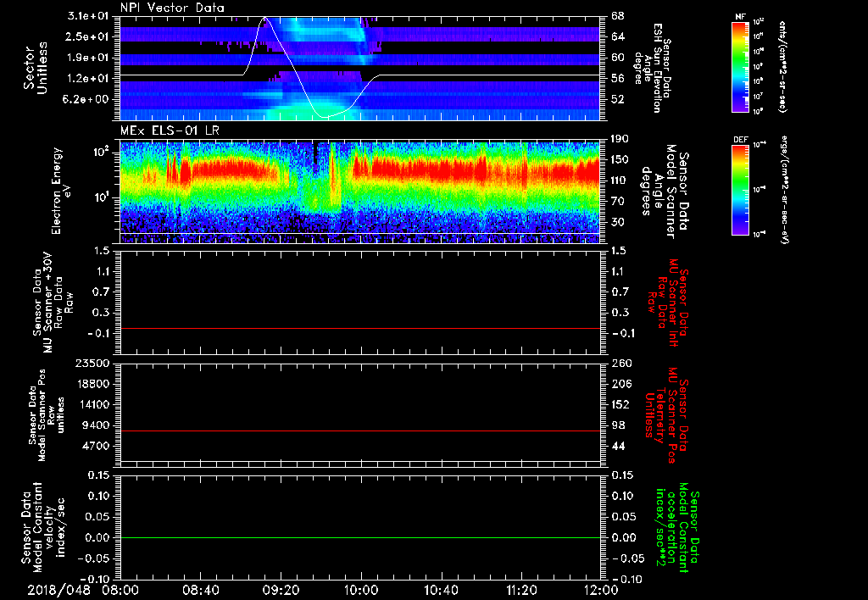868x600 pixels.
Task: Click the gray line in MU Scanner +30V panel
Action: (x=360, y=328)
